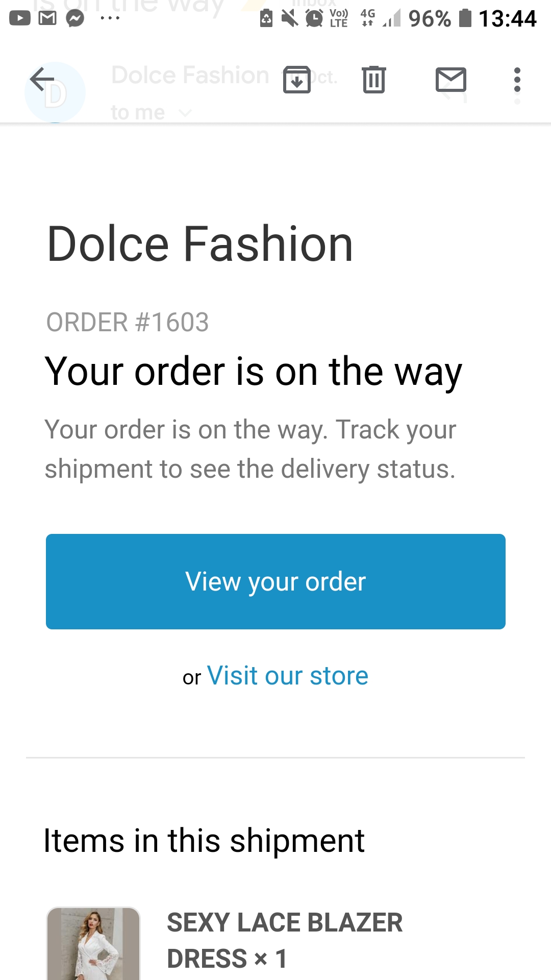Tap the ORDER #1603 text

[x=128, y=323]
